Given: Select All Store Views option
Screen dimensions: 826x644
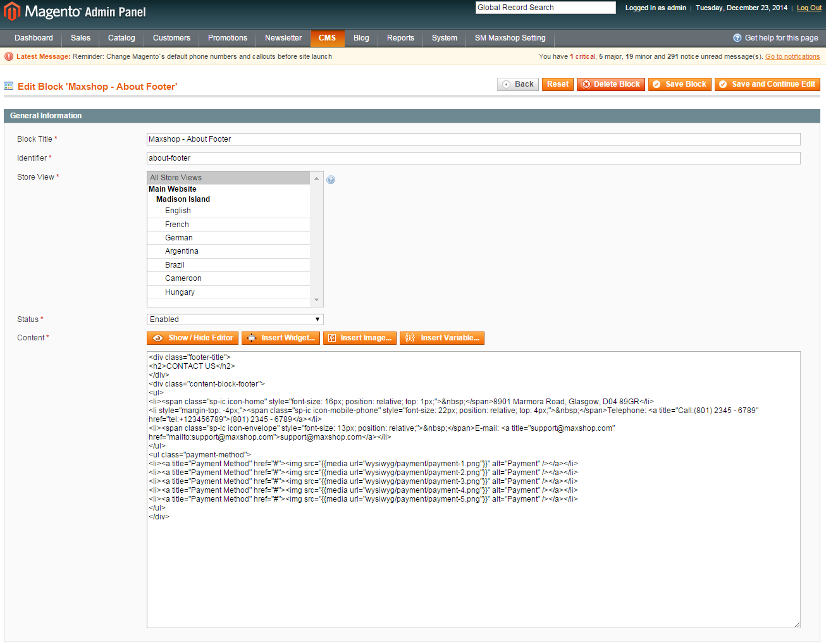Looking at the screenshot, I should tap(229, 178).
